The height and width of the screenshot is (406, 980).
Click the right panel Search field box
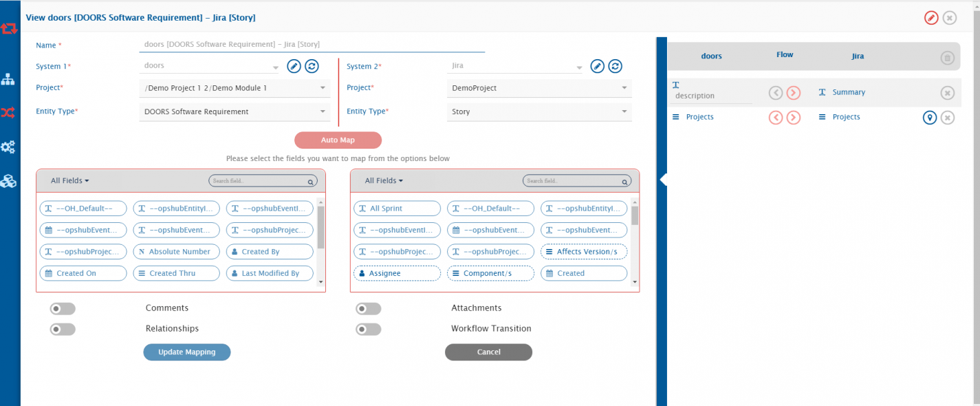click(x=576, y=181)
